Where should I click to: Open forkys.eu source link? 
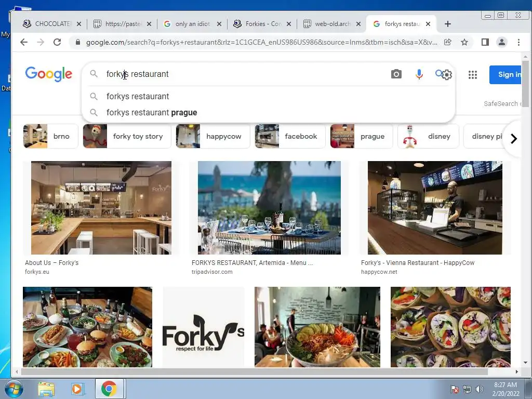37,272
